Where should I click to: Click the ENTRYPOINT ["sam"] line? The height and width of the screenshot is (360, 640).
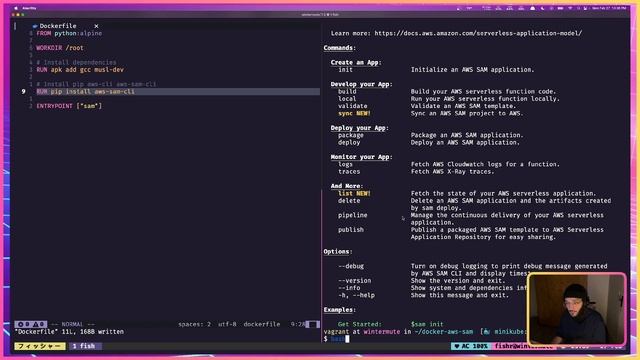click(x=69, y=106)
